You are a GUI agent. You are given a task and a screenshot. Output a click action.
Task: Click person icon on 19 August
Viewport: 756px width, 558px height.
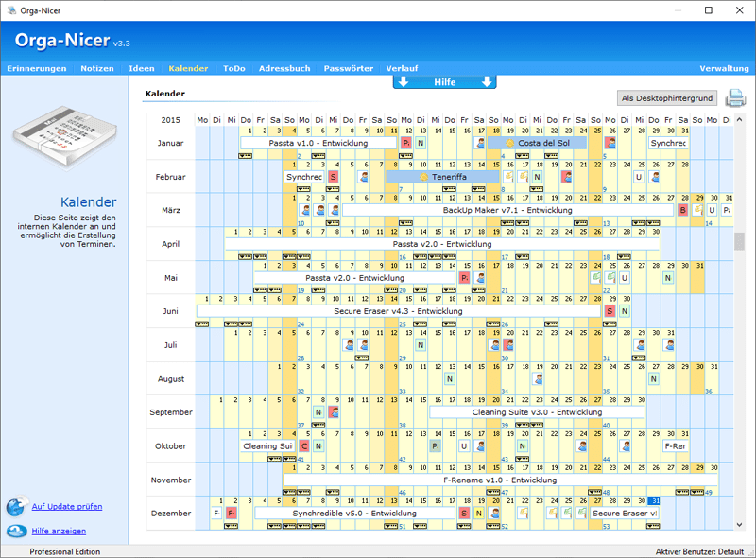(539, 379)
